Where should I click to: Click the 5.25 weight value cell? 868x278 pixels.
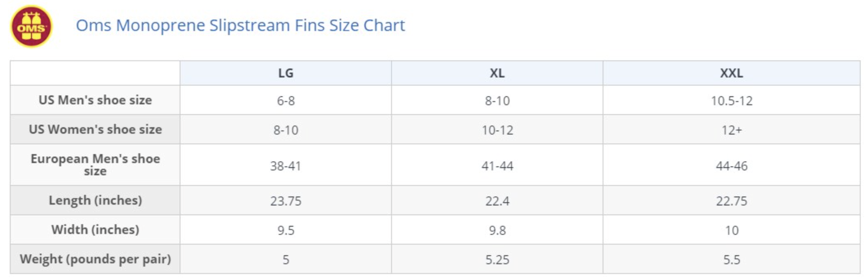click(497, 260)
